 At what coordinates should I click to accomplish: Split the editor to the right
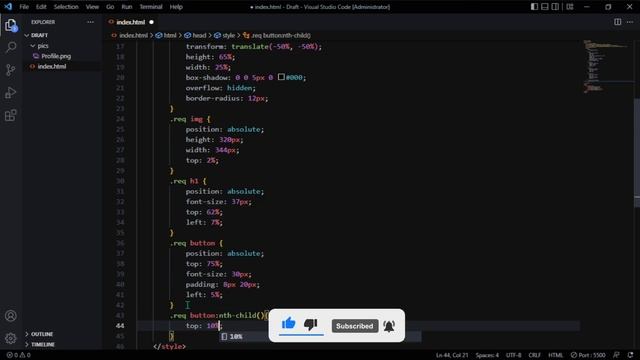[618, 22]
